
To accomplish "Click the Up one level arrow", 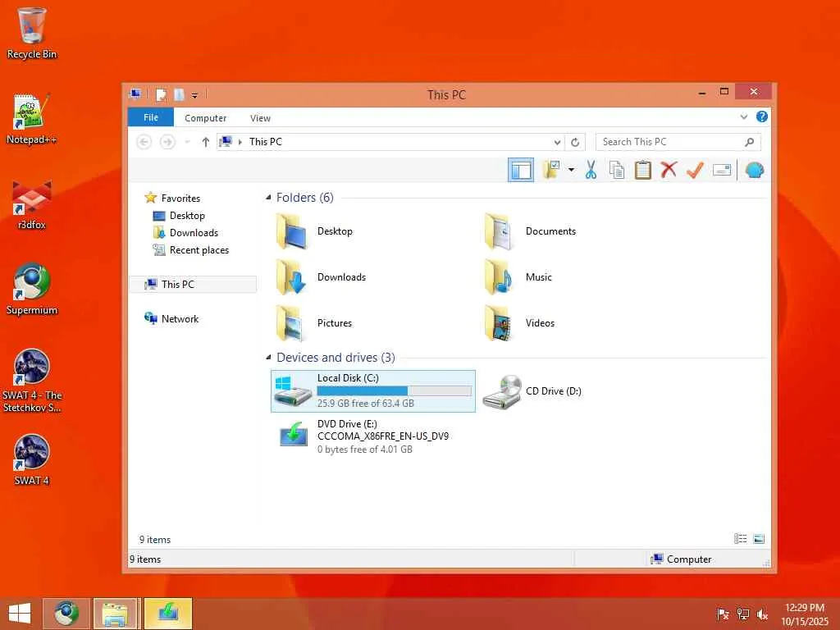I will coord(206,142).
